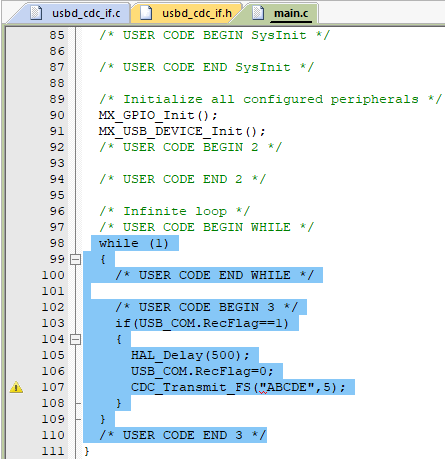445x459 pixels.
Task: Collapse the if block at line 104
Action: tap(76, 339)
